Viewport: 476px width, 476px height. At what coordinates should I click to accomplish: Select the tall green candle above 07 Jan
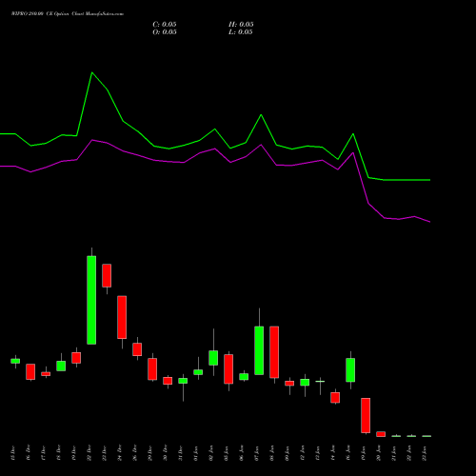259,350
